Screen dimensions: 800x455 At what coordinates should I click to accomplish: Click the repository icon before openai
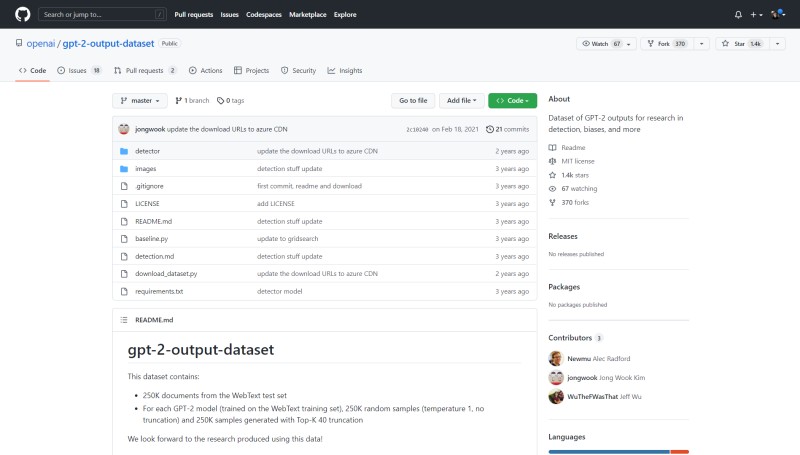(19, 43)
